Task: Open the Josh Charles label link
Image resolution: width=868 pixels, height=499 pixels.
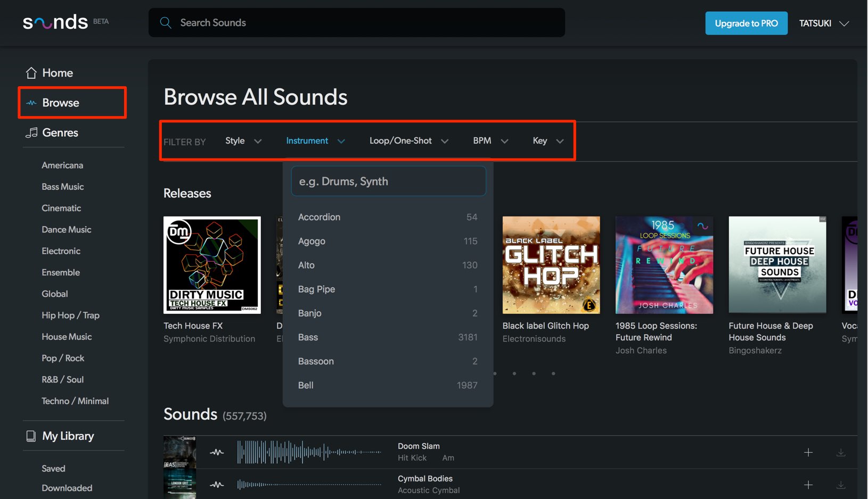Action: [x=641, y=351]
